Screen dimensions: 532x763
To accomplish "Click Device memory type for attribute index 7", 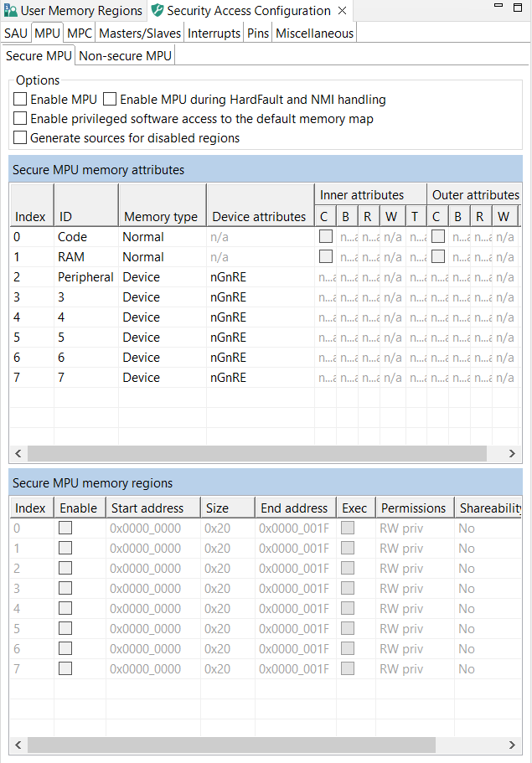I will [x=162, y=377].
